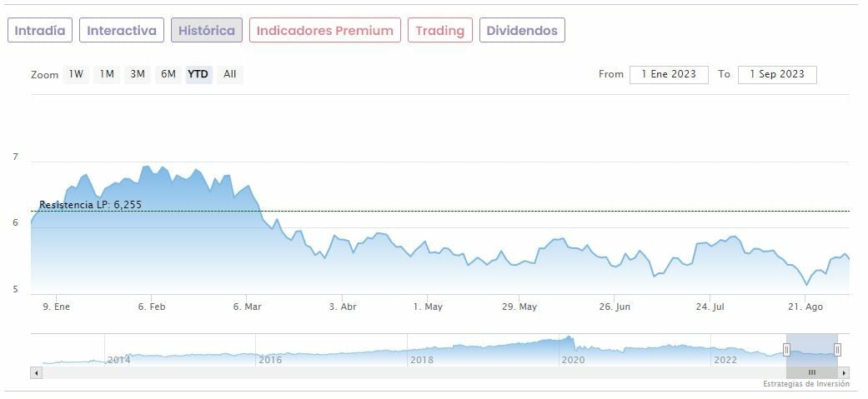Viewport: 868px width, 399px height.
Task: Set zoom range to 1W
Action: pos(76,74)
